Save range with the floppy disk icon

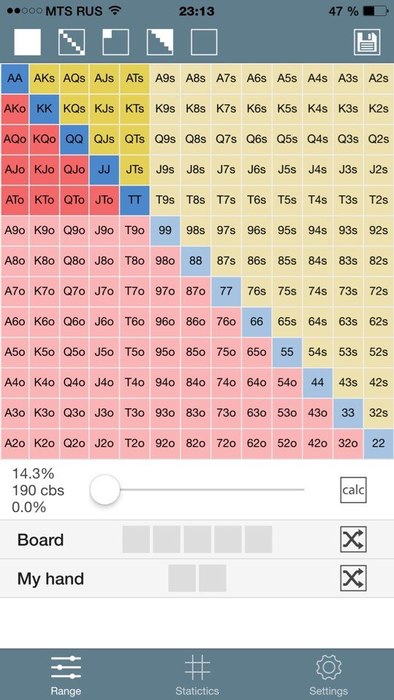pos(367,42)
